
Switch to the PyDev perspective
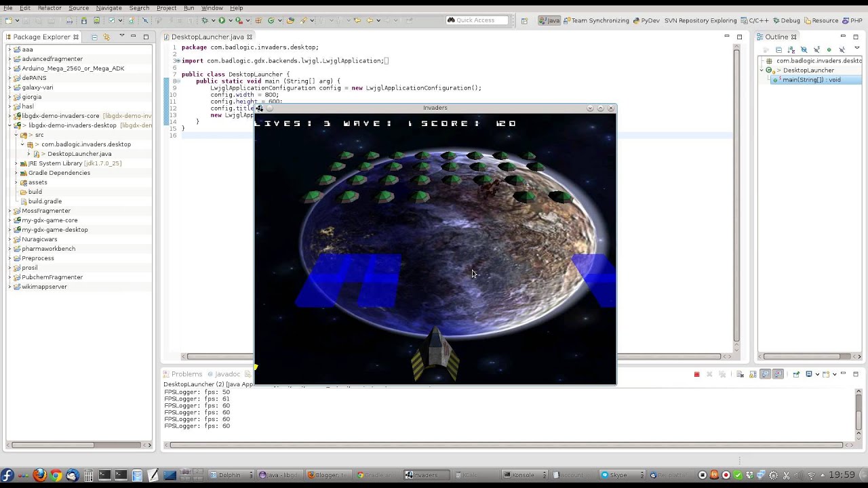[646, 20]
